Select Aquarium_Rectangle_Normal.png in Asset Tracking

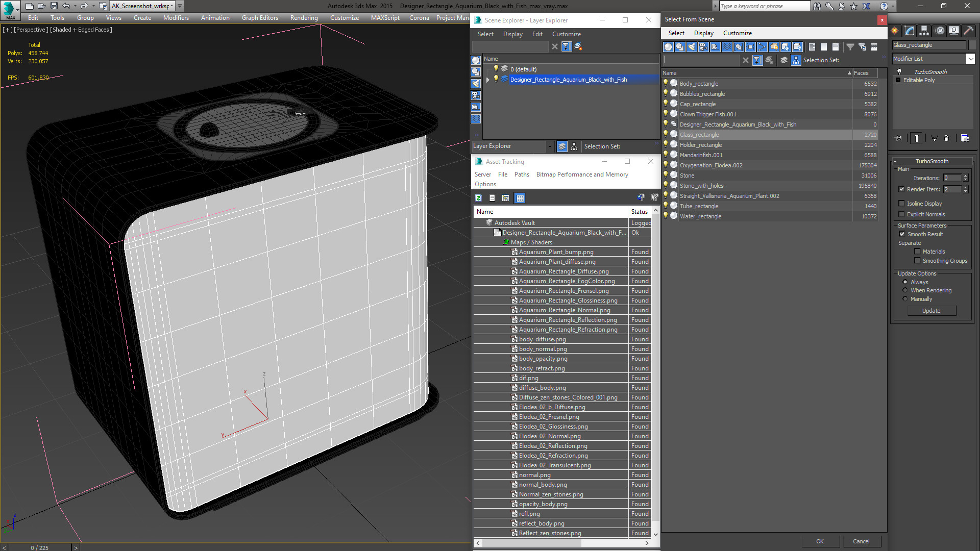click(564, 310)
